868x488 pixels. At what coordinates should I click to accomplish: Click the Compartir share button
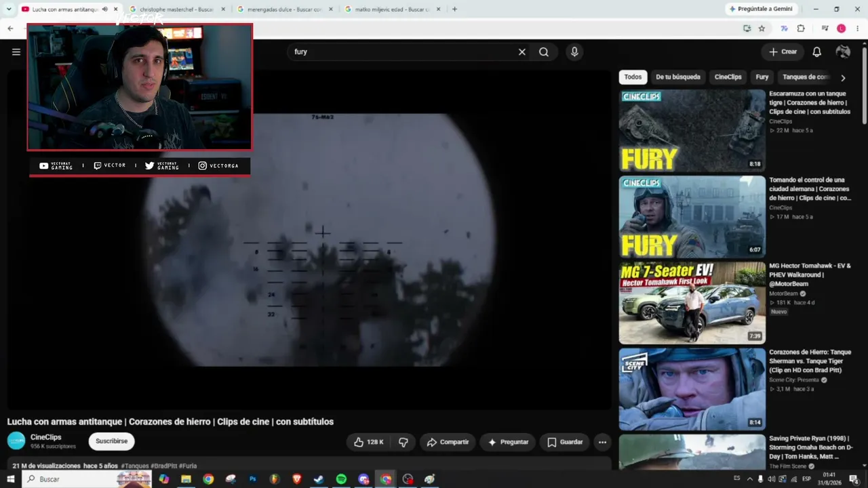click(x=448, y=442)
